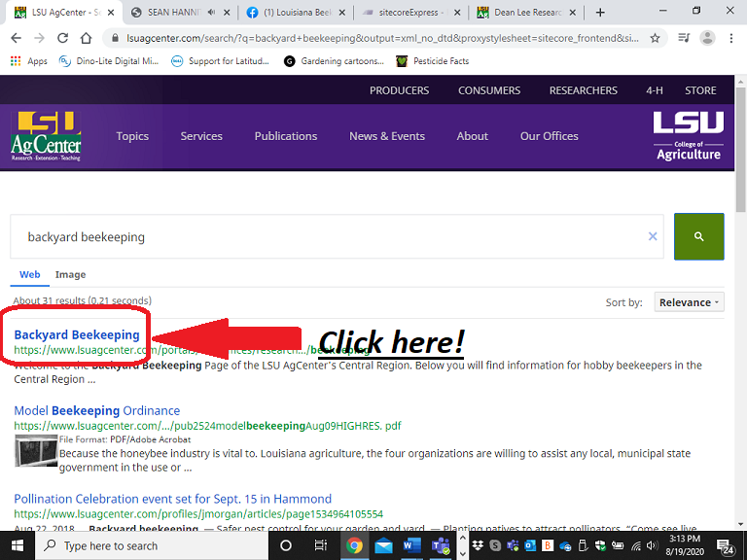Go back with the browser back arrow
This screenshot has width=747, height=560.
[x=16, y=38]
